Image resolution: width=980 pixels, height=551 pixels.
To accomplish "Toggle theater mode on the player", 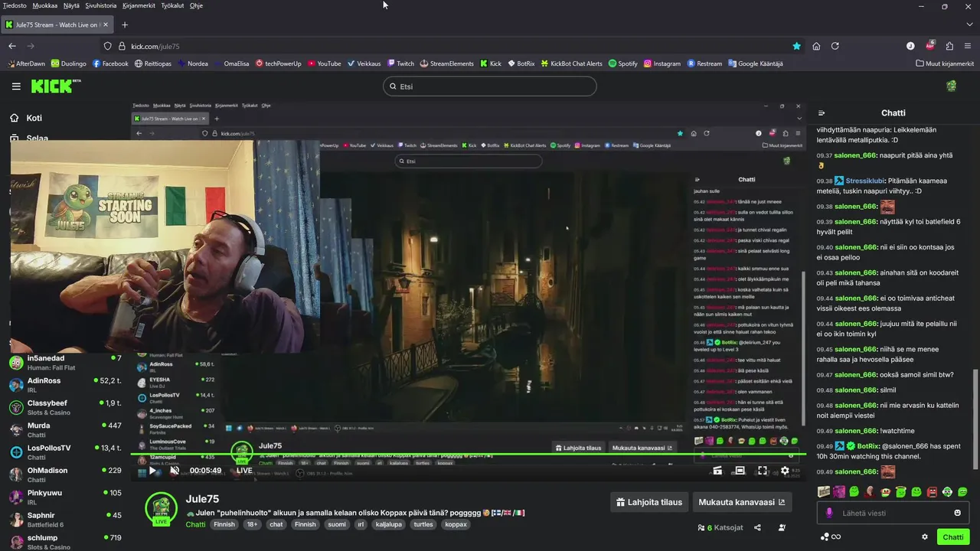I will (x=740, y=471).
